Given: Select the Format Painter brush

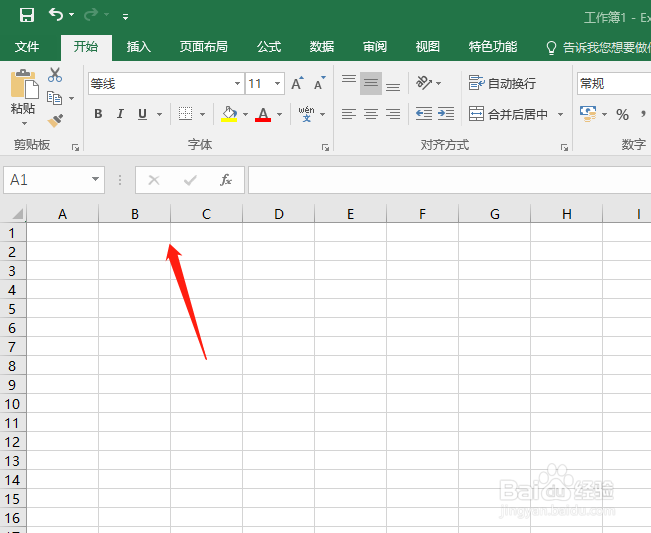Looking at the screenshot, I should (55, 120).
